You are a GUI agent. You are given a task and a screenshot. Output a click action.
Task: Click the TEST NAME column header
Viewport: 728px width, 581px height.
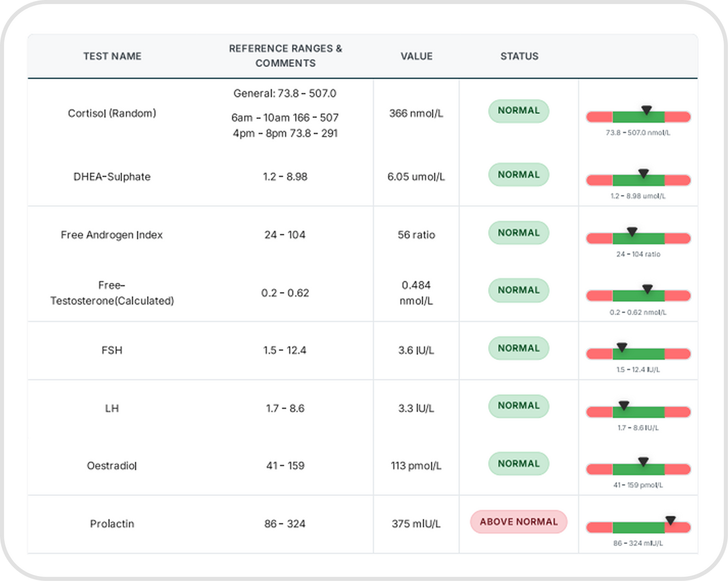[112, 56]
